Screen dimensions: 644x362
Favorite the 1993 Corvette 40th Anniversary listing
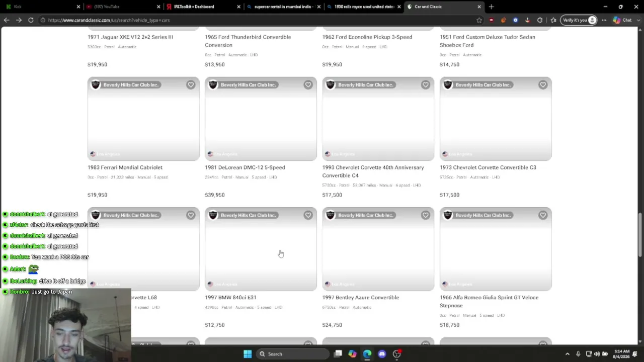[426, 85]
